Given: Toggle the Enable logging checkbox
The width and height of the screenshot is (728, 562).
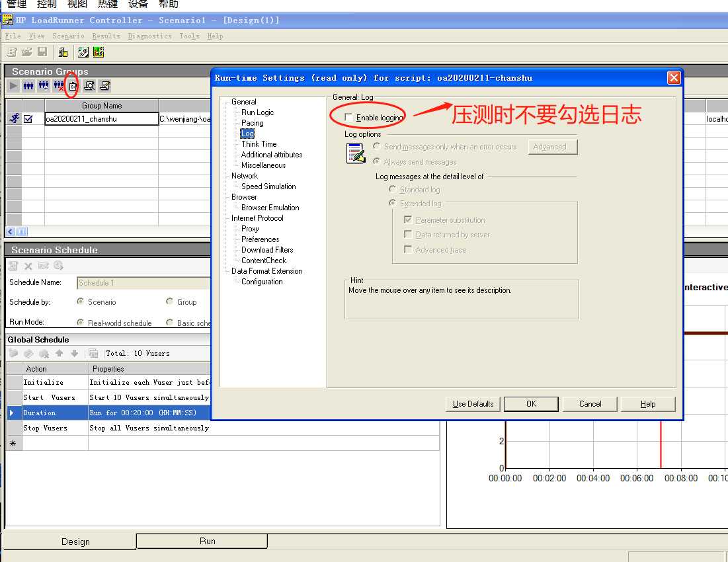Looking at the screenshot, I should [348, 117].
